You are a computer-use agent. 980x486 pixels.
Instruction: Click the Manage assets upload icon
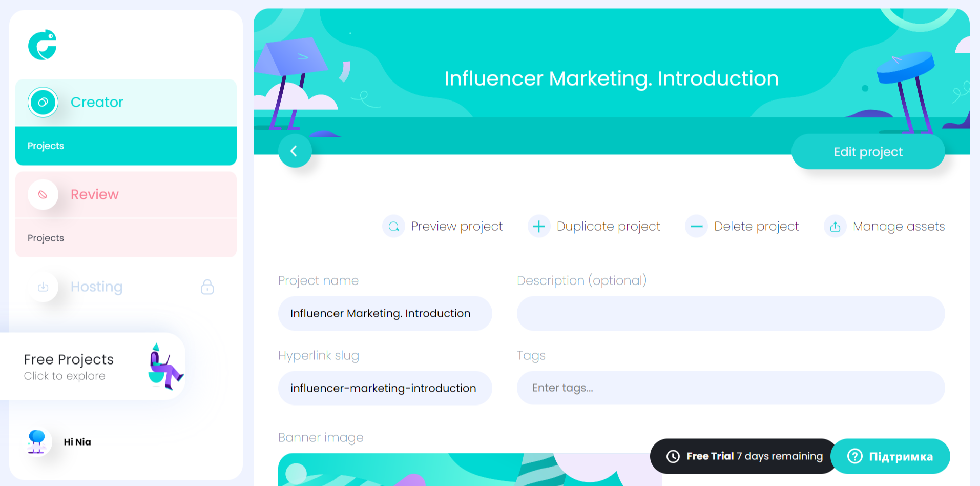(x=835, y=226)
